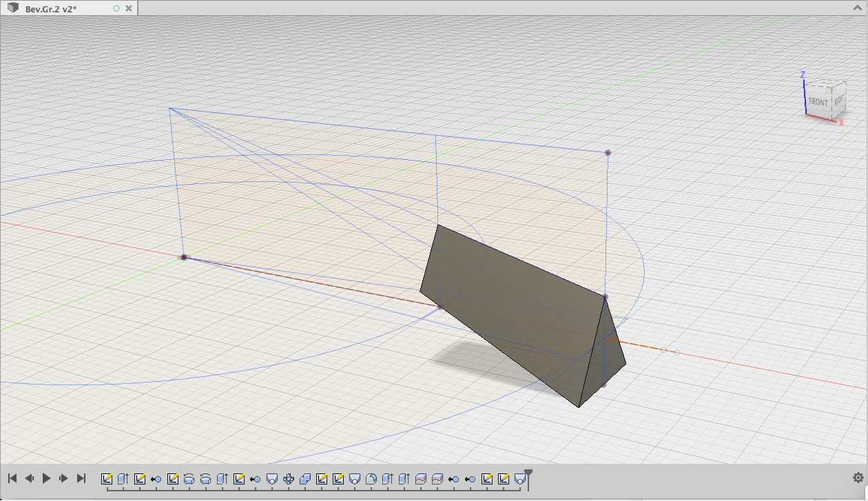
Task: Play the design timeline
Action: (x=47, y=478)
